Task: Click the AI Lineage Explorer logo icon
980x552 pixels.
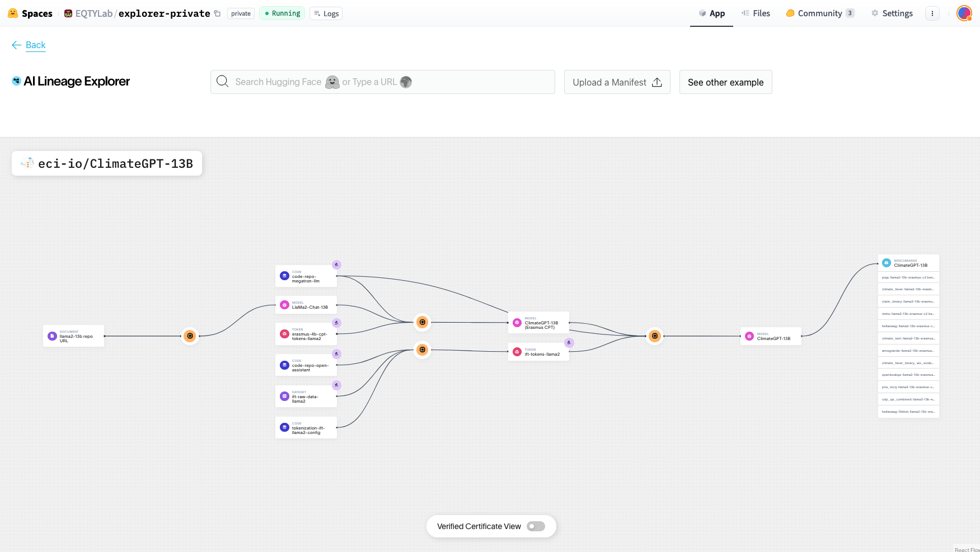Action: tap(16, 81)
